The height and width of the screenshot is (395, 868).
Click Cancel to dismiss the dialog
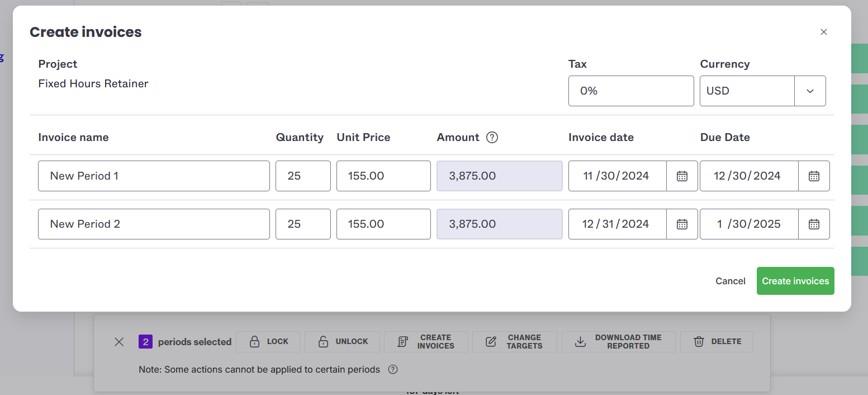[x=730, y=281]
